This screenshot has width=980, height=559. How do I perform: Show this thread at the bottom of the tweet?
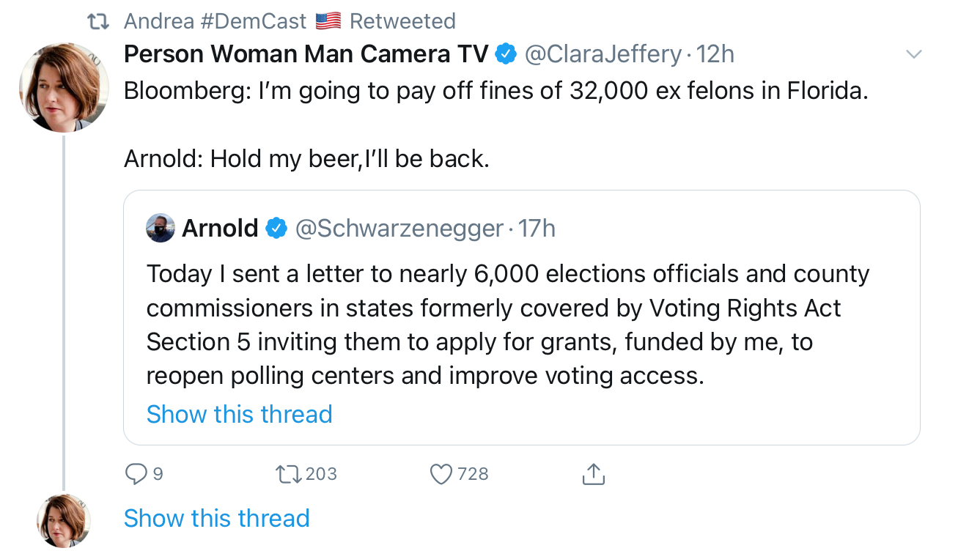(x=217, y=518)
